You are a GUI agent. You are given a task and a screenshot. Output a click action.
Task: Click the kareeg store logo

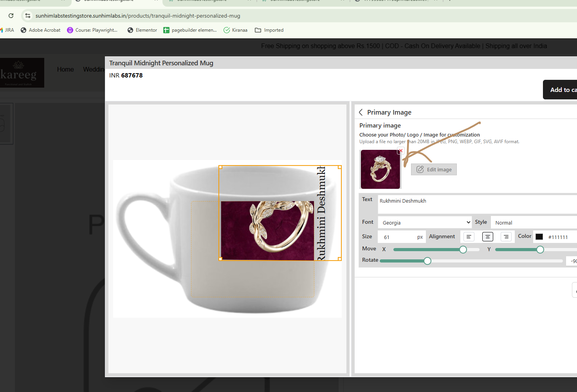[x=22, y=73]
